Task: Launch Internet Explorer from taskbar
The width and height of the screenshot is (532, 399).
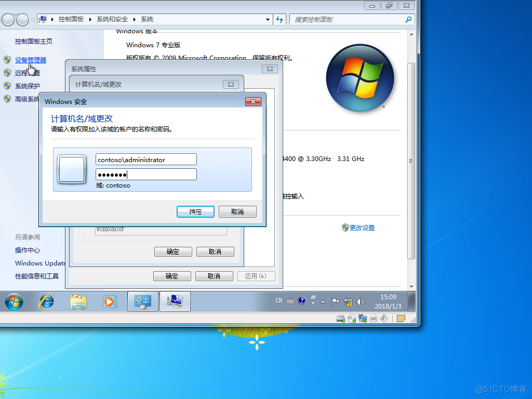Action: (46, 301)
